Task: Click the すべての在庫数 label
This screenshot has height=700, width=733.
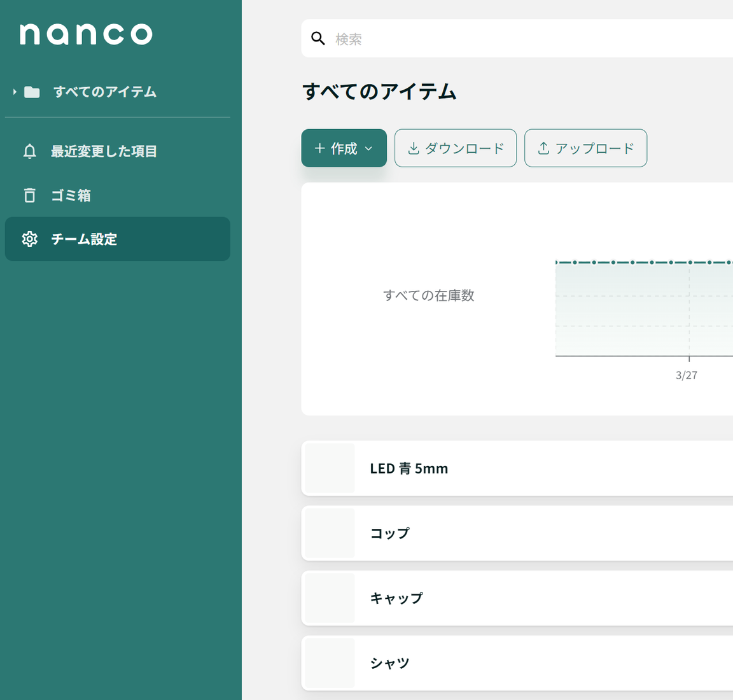Action: click(429, 295)
